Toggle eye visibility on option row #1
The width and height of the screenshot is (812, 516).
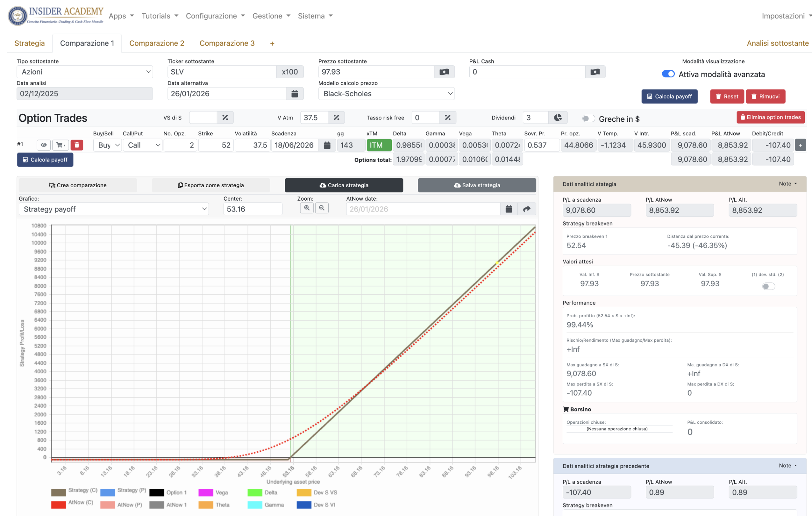[x=44, y=145]
